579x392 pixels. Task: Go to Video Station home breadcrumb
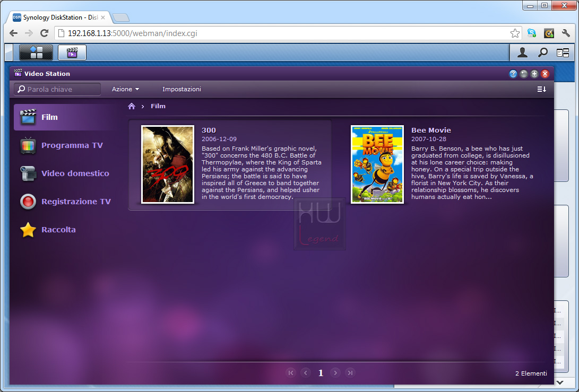132,106
